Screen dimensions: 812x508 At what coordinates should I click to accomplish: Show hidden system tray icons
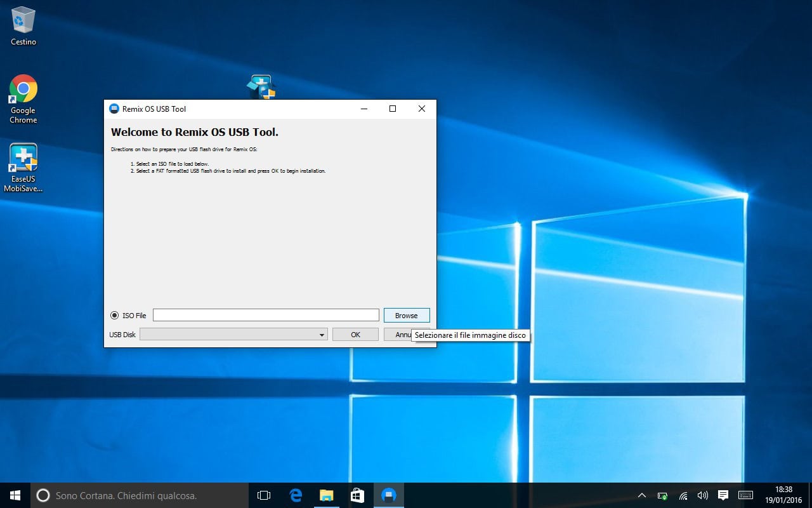642,495
